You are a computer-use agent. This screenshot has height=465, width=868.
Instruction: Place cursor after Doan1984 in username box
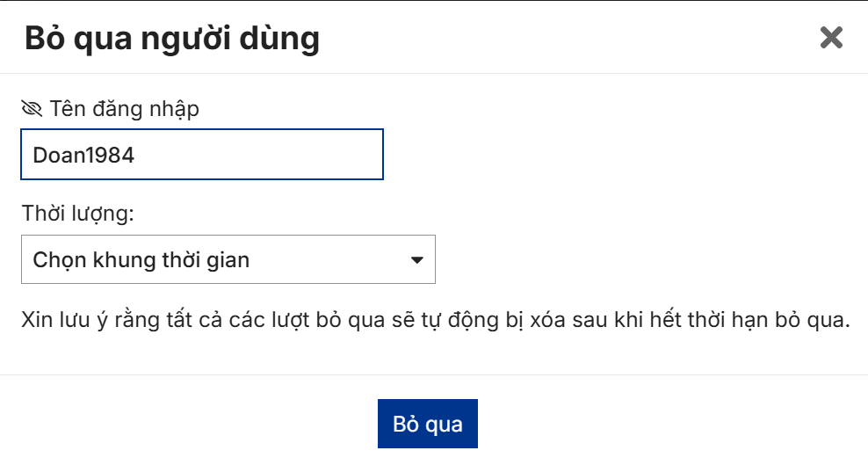(x=137, y=155)
